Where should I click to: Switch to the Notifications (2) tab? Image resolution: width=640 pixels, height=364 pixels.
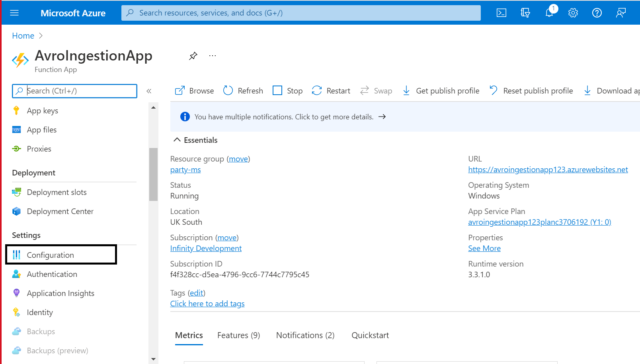pos(305,335)
